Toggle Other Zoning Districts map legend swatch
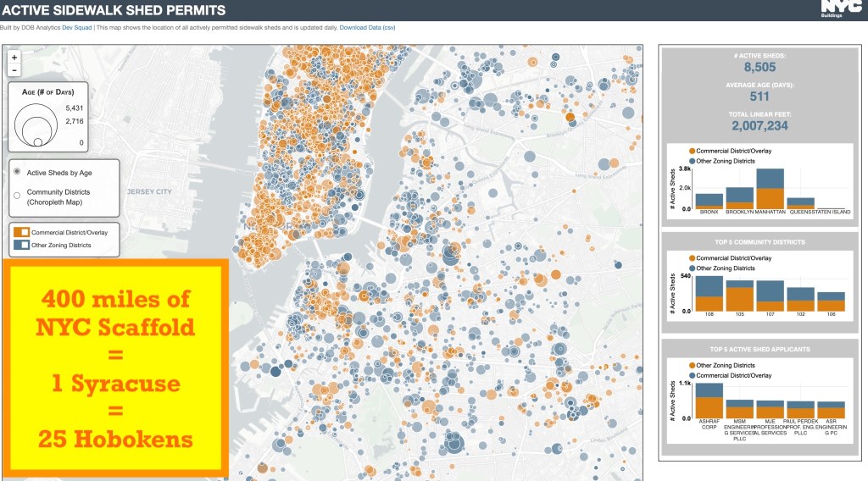 22,246
